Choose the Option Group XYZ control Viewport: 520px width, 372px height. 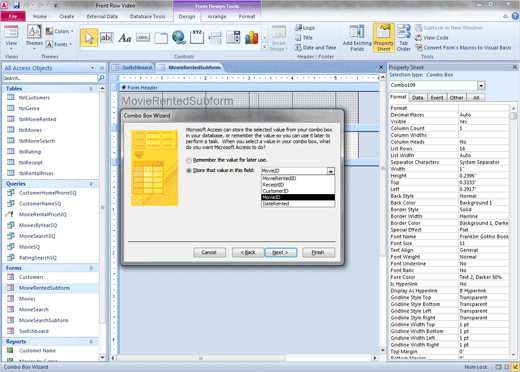pos(197,37)
